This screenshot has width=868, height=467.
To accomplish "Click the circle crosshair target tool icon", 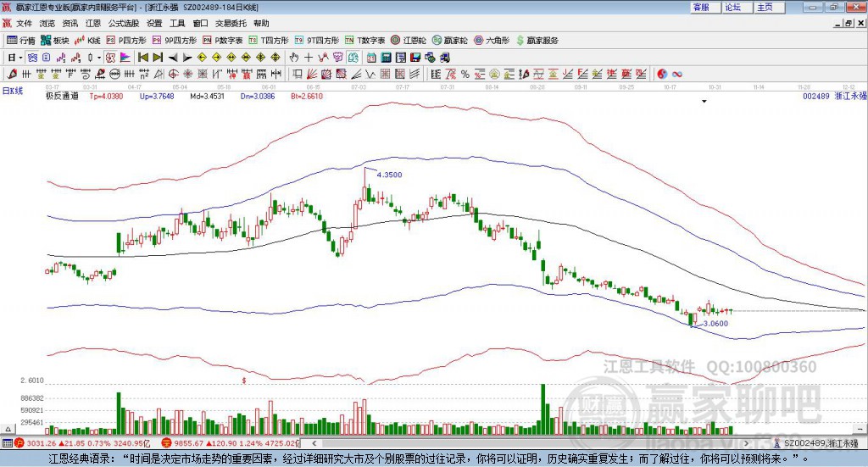I will coord(173,74).
